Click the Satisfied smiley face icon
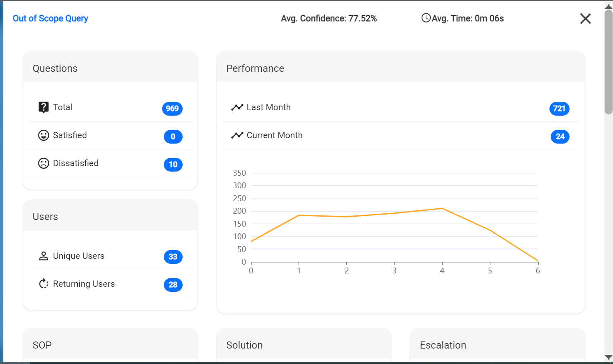613x364 pixels. tap(43, 135)
